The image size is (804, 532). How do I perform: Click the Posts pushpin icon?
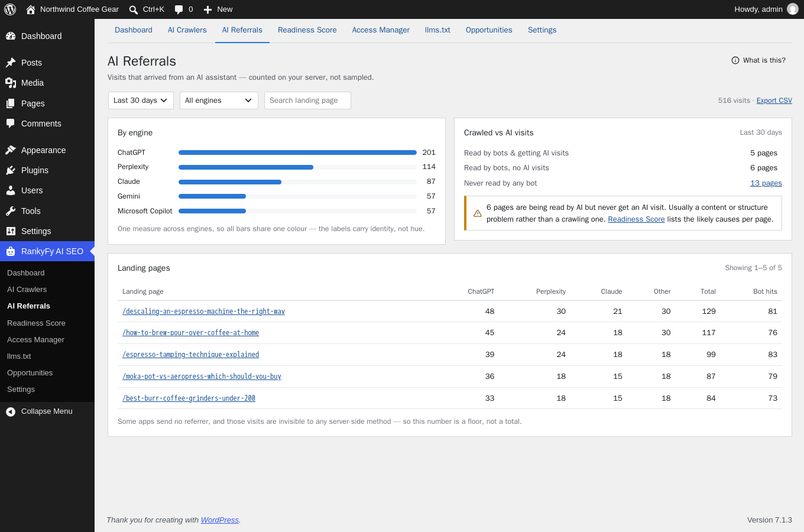click(x=11, y=63)
